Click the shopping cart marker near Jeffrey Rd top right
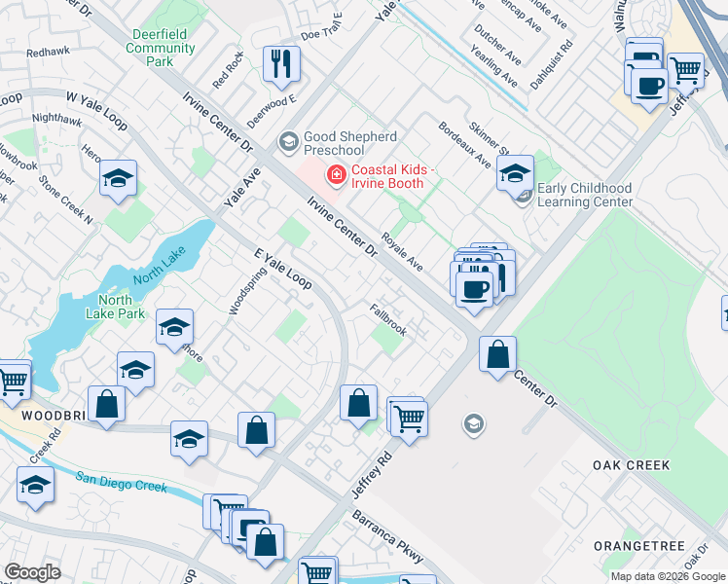Screen dimensions: 728x584 [686, 72]
